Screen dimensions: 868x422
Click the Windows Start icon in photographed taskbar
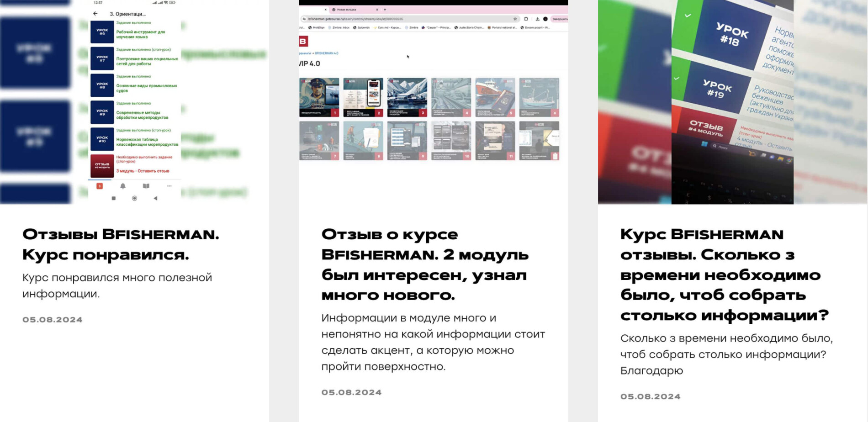(x=704, y=144)
